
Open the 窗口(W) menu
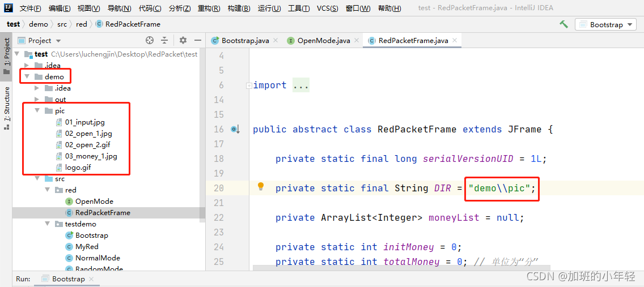358,8
